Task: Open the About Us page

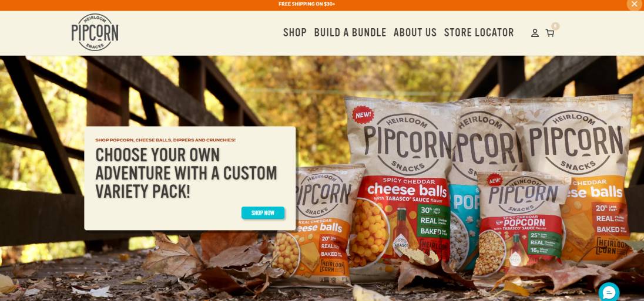Action: coord(415,32)
